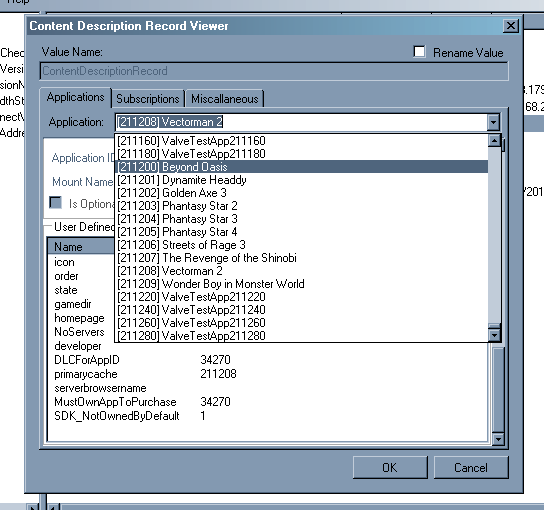The height and width of the screenshot is (510, 544).
Task: Select the NoServers row
Action: point(79,332)
